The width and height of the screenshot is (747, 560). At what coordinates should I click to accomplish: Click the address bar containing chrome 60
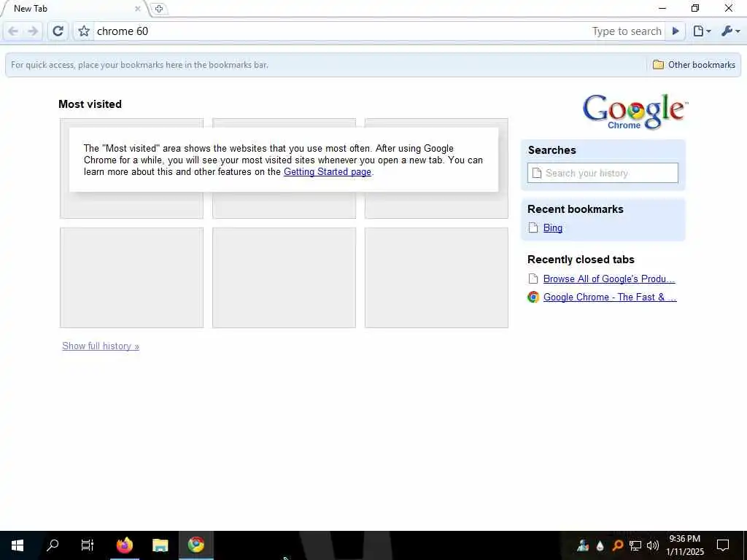[x=341, y=31]
